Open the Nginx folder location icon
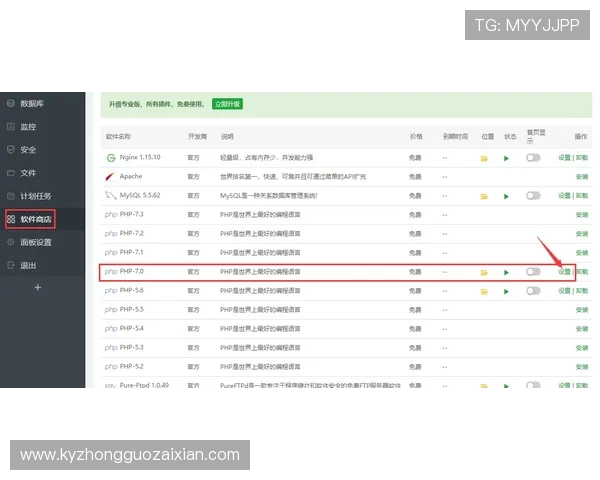Screen dimensions: 600x480 484,158
